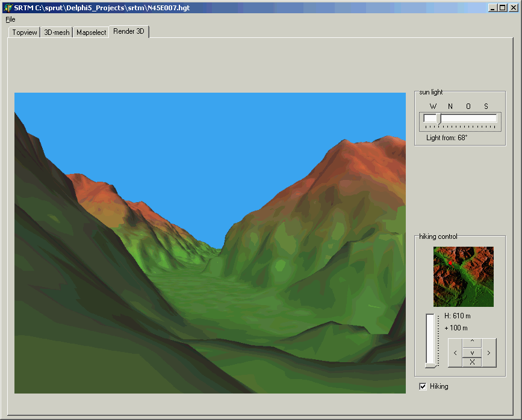522x420 pixels.
Task: Click the SRTM application icon in title bar
Action: [x=8, y=8]
